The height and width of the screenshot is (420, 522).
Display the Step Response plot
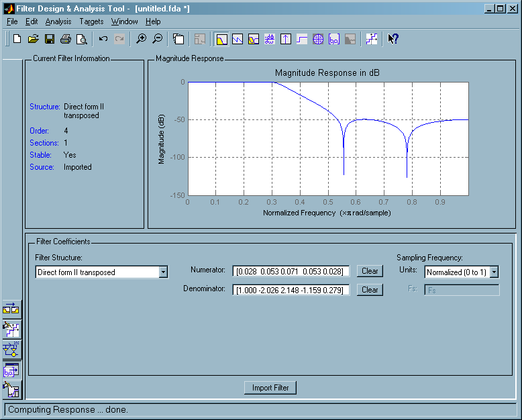pyautogui.click(x=302, y=39)
